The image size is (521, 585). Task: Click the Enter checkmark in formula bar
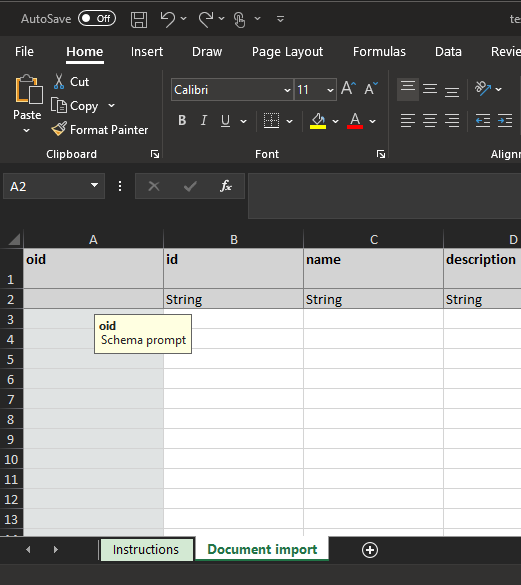(x=190, y=186)
